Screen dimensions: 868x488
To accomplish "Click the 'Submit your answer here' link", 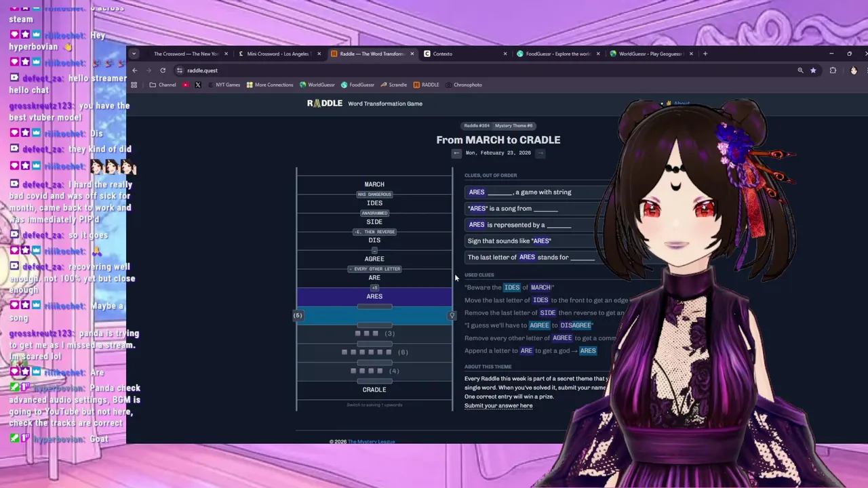I will [498, 406].
